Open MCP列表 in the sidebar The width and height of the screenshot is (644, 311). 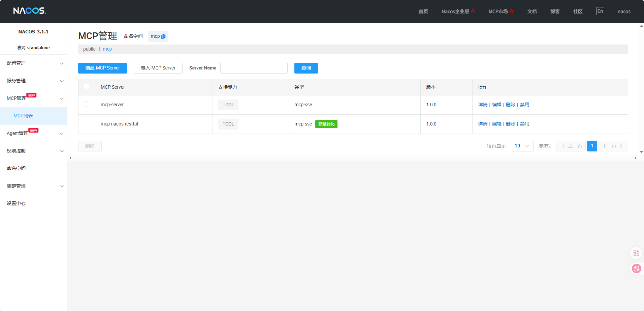click(x=34, y=116)
